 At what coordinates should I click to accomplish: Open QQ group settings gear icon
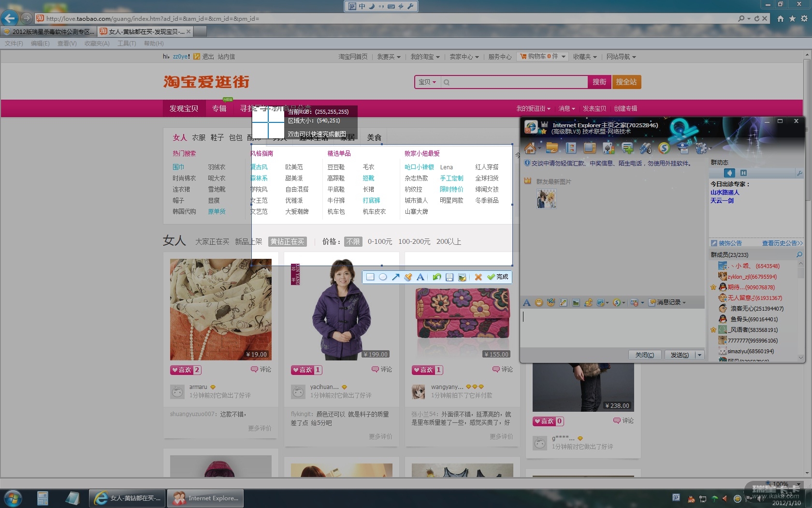[x=701, y=148]
